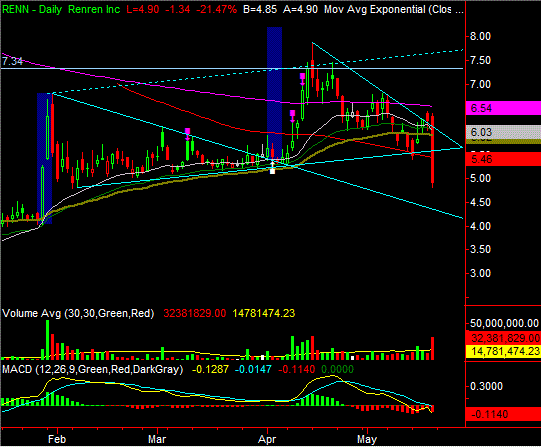This screenshot has height=447, width=541.
Task: Select the yellow 14,781,474.23 axis tag
Action: [503, 351]
